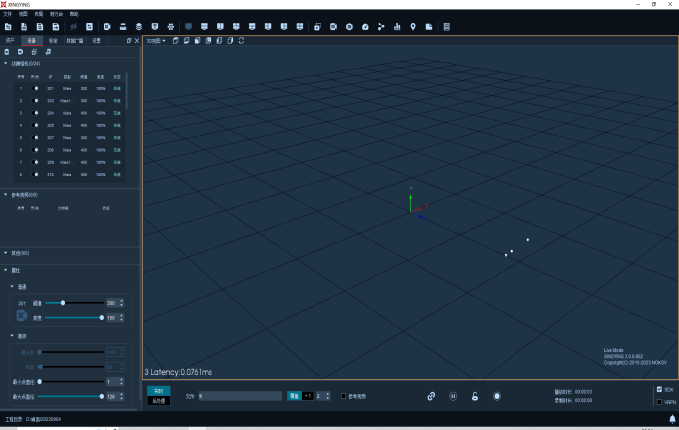Click the pause button in playback bar

tap(453, 396)
